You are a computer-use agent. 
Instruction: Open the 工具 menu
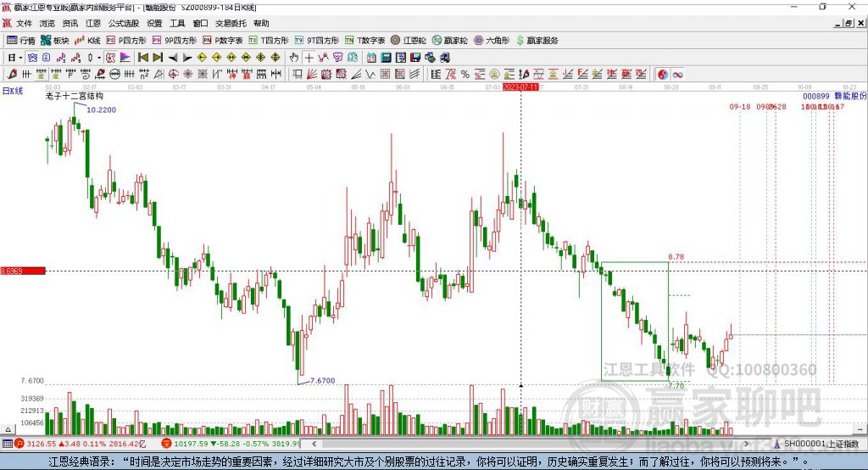[x=177, y=23]
